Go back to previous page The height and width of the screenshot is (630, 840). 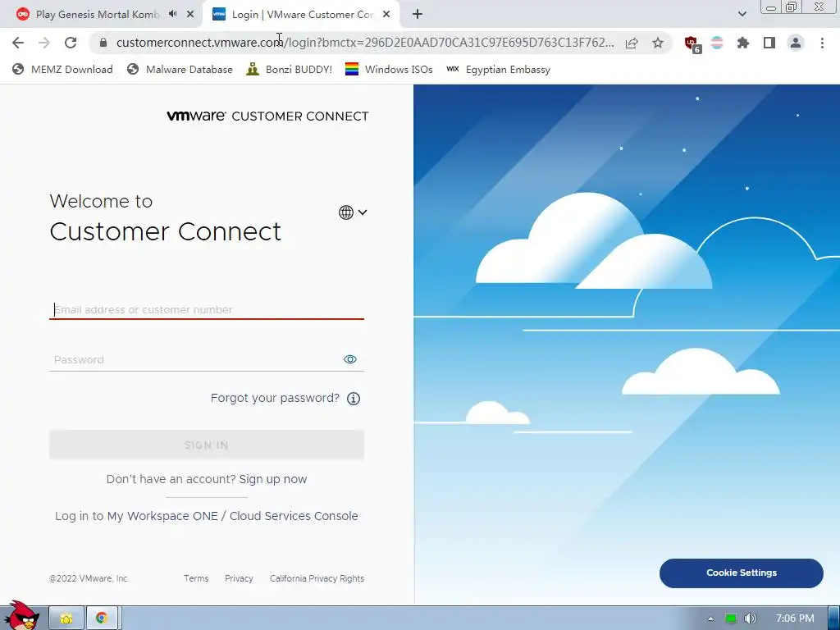point(18,43)
